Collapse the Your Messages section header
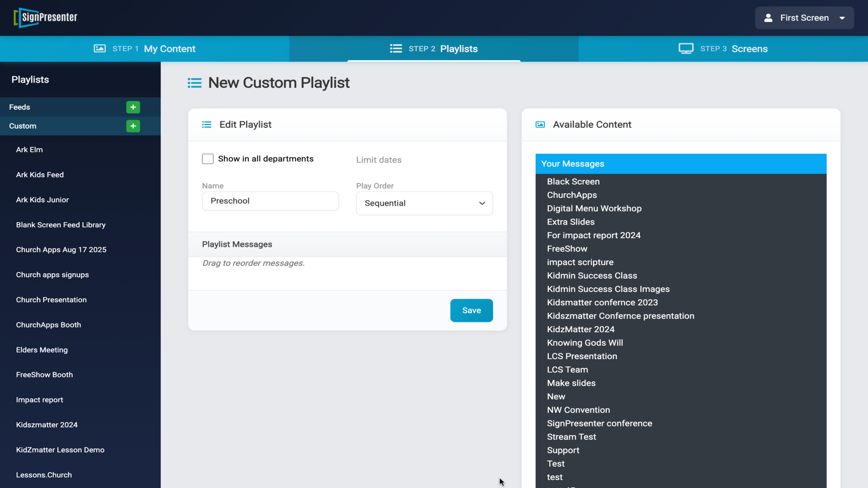Viewport: 868px width, 488px height. click(680, 164)
